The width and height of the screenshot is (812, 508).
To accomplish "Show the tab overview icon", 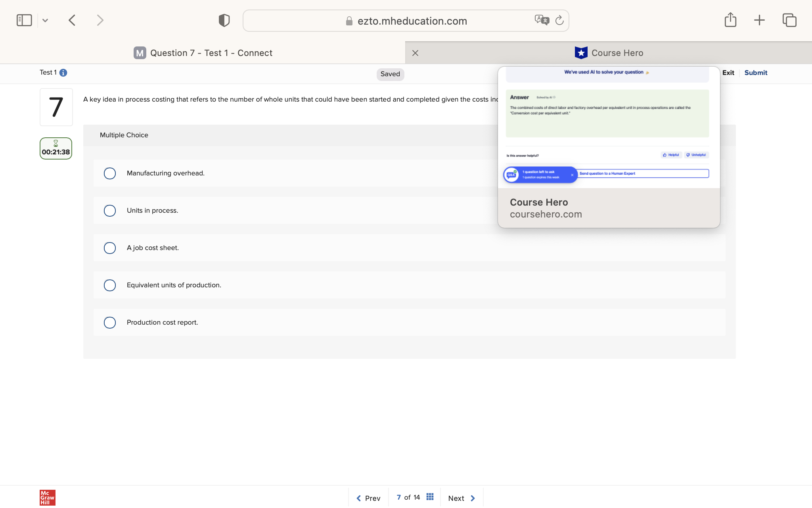I will point(789,20).
